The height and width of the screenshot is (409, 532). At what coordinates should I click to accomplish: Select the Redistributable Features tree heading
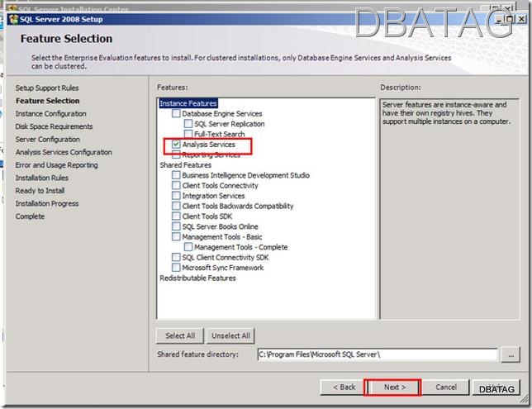pyautogui.click(x=197, y=278)
